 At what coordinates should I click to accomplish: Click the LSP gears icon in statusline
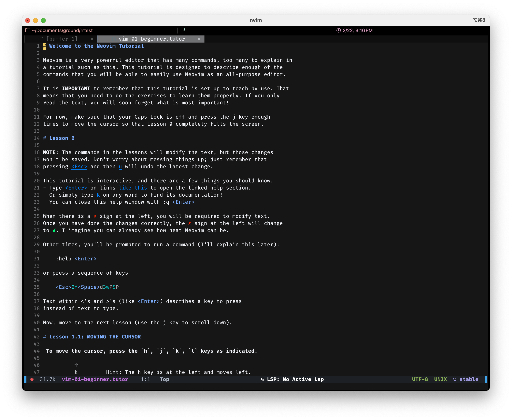(262, 379)
